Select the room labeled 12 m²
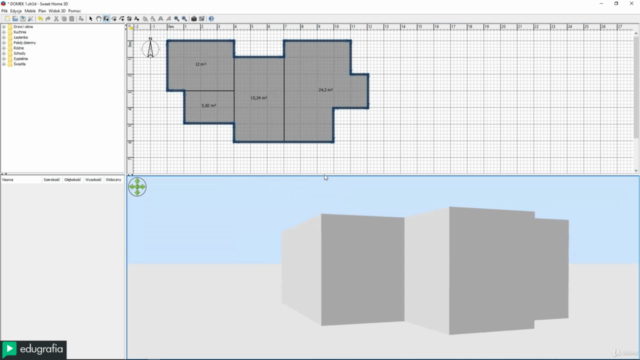640x360 pixels. click(x=200, y=64)
